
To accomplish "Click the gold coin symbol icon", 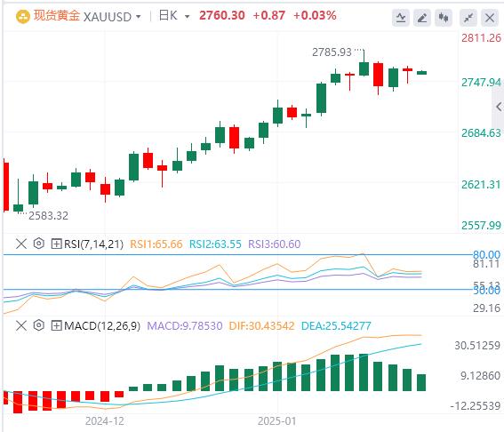I will click(23, 16).
